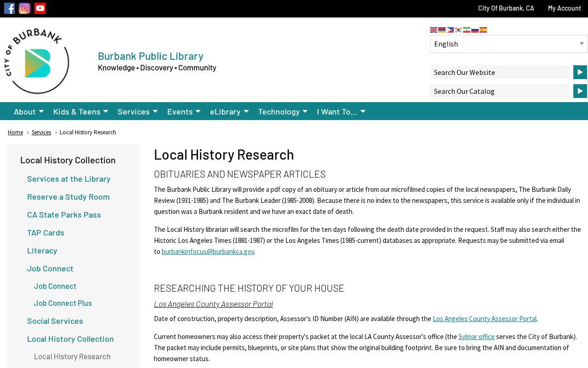Click in the Search Our Catalog field

point(499,91)
